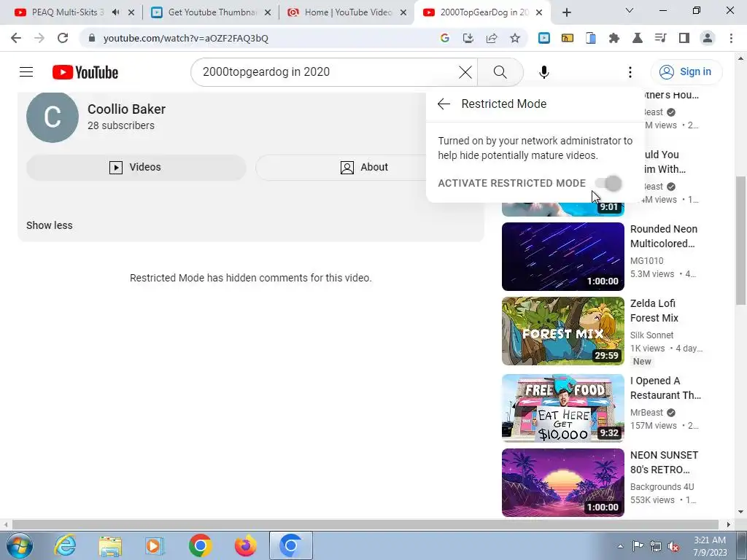The height and width of the screenshot is (560, 747).
Task: Launch Firefox from taskbar
Action: (x=245, y=545)
